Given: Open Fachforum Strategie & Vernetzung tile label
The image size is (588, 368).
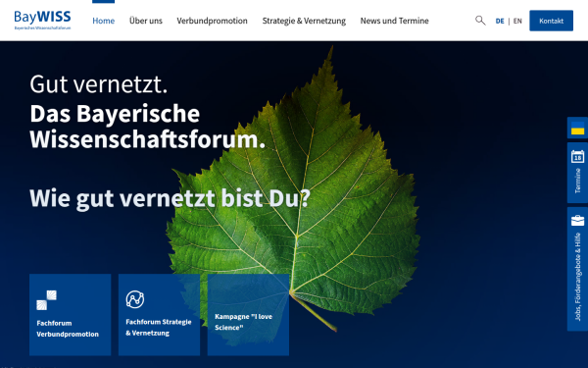Looking at the screenshot, I should point(159,328).
